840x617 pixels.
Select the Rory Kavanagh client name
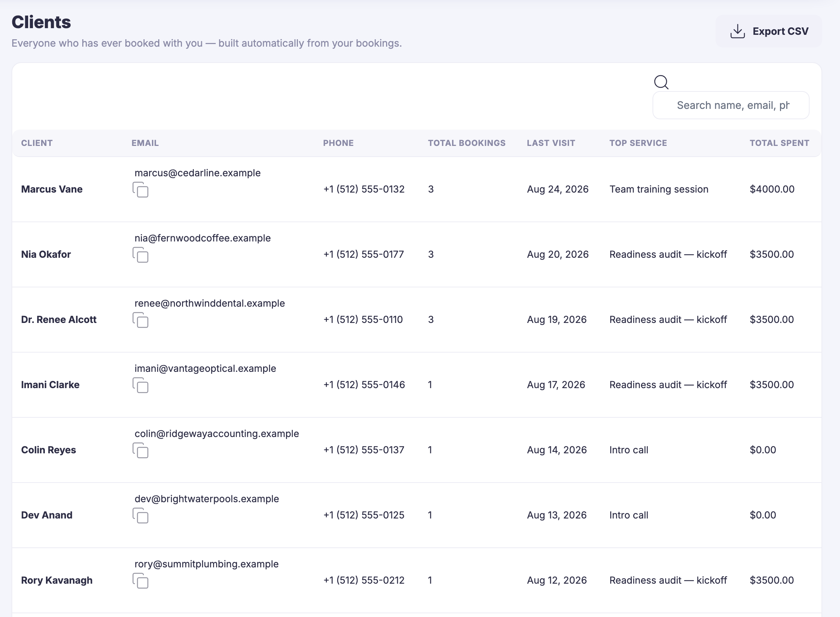57,580
